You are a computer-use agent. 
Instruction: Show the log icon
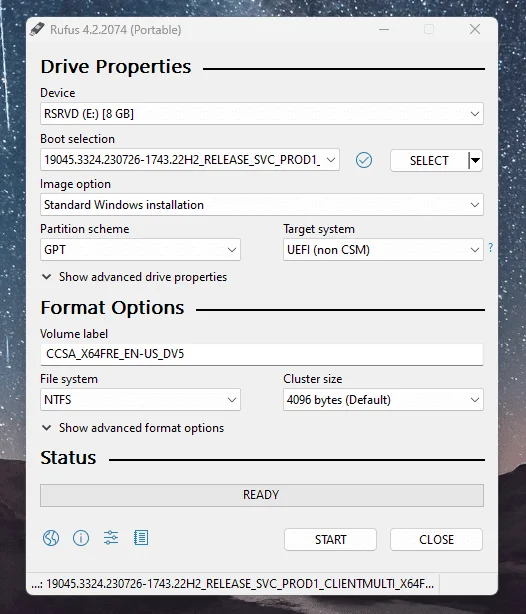141,538
